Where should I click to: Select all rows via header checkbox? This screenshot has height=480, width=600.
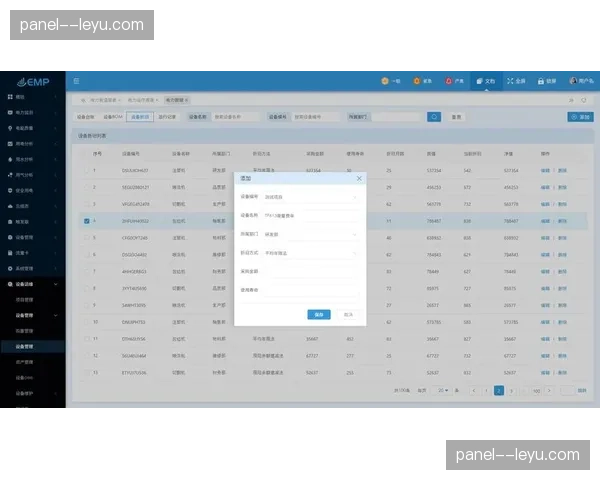(86, 154)
